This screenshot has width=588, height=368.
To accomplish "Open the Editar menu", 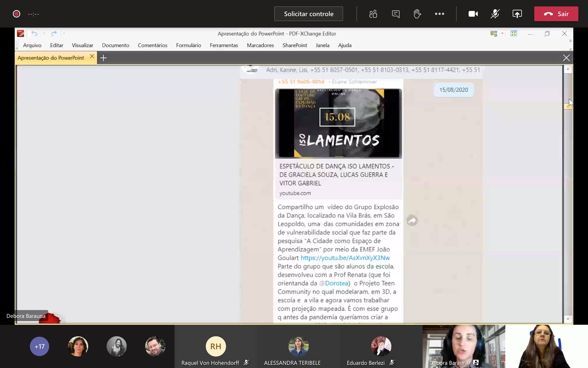I will click(x=57, y=45).
